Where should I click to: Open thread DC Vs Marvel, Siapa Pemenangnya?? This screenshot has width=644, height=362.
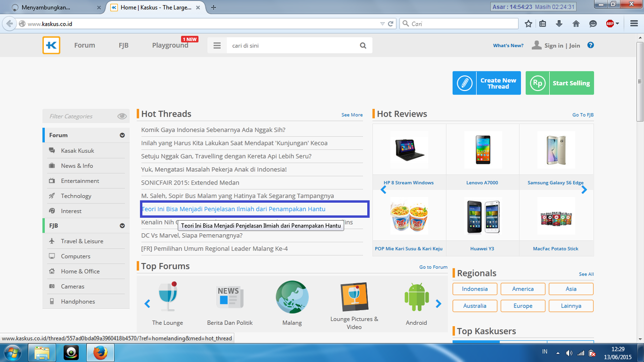coord(192,235)
